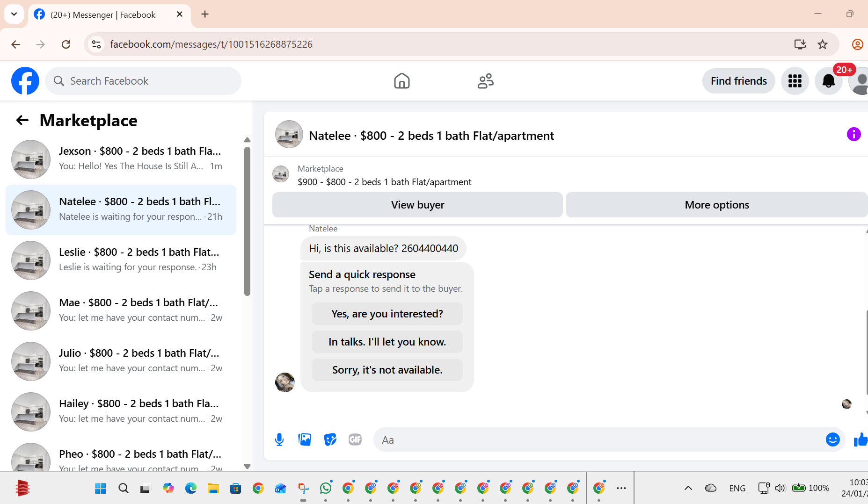Close the Messenger browser tab
Screen dimensions: 868x504
click(x=180, y=14)
